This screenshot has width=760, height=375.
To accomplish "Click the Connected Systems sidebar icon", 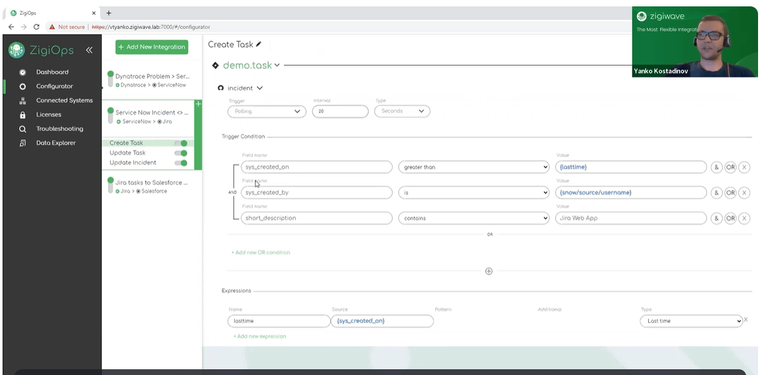I will [22, 101].
